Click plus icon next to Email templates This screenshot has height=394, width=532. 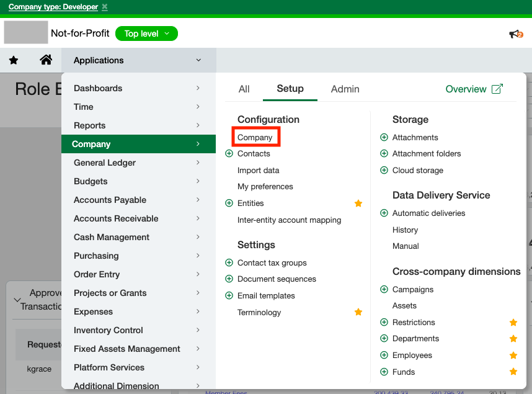229,295
